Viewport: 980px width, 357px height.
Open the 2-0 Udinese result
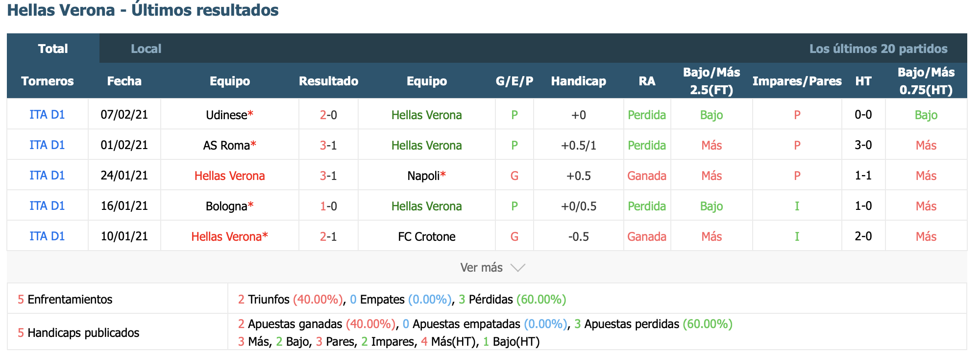[328, 115]
